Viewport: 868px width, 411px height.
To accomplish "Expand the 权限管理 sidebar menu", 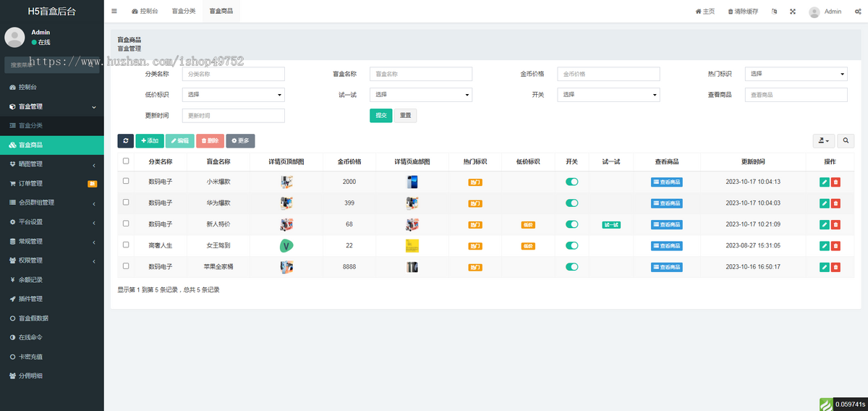I will click(x=52, y=260).
